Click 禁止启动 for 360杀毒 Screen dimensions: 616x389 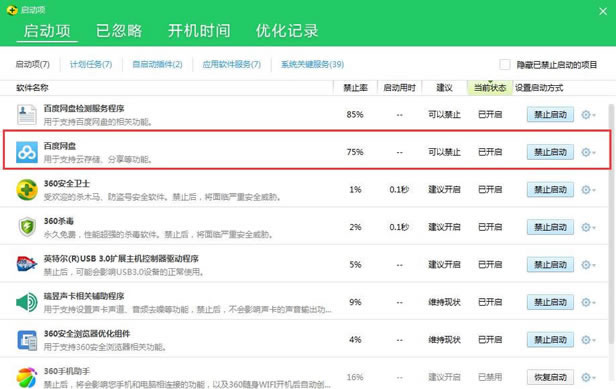click(550, 227)
